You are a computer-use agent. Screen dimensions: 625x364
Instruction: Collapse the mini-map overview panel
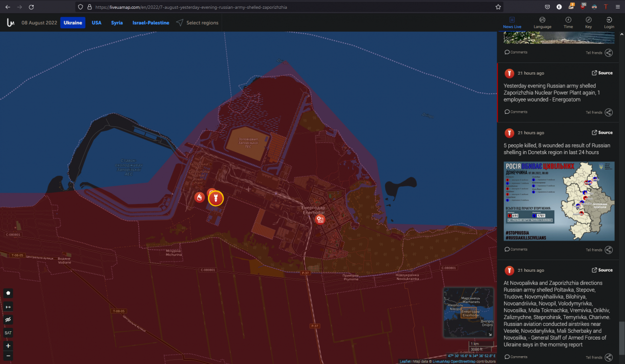pyautogui.click(x=489, y=335)
